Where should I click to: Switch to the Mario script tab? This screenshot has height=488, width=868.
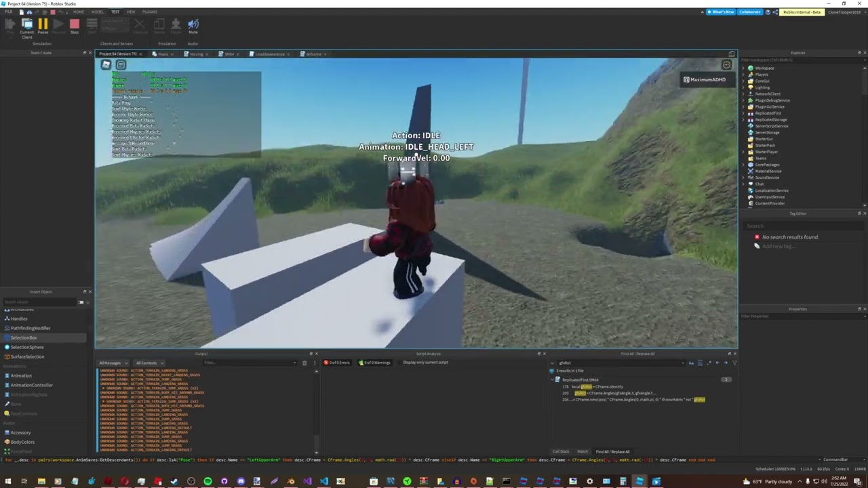tap(163, 54)
